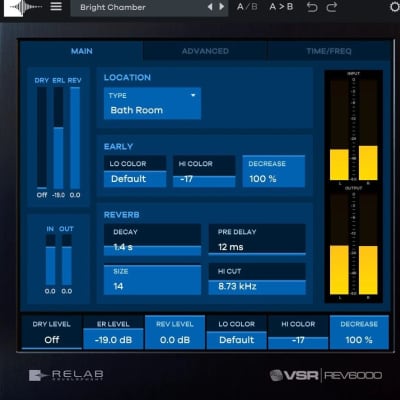Copy A to B button
This screenshot has width=400, height=400.
[x=281, y=7]
